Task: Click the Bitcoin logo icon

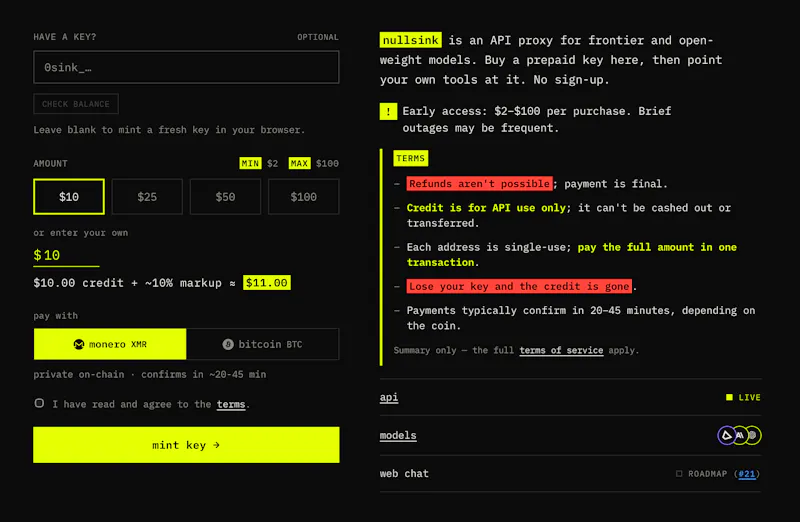Action: click(x=228, y=344)
